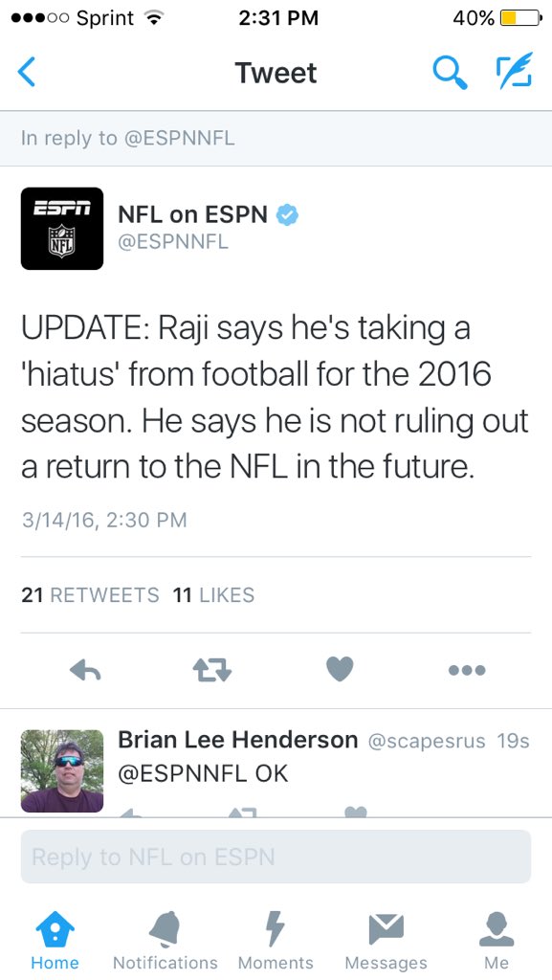Open the Messages tab
552x980 pixels.
point(386,941)
